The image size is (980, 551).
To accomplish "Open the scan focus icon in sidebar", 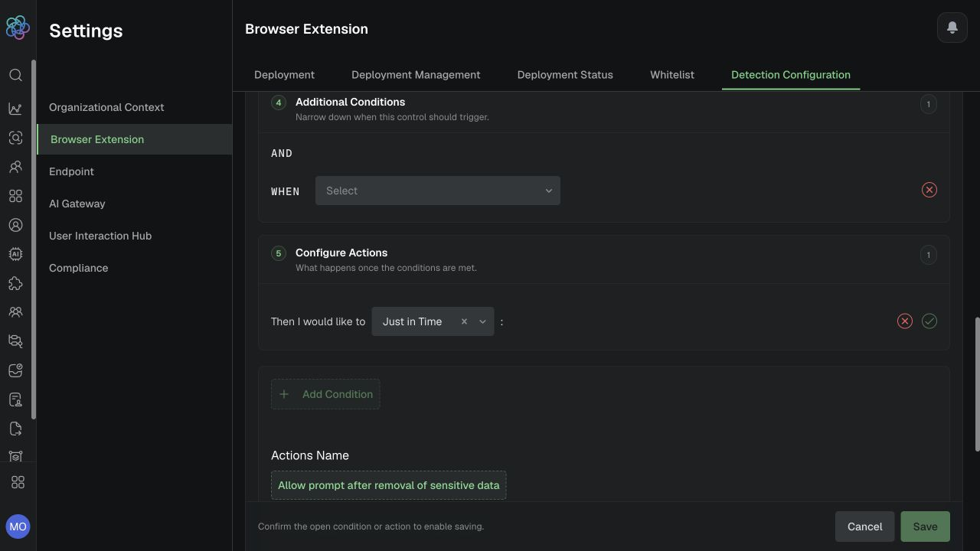I will (15, 138).
